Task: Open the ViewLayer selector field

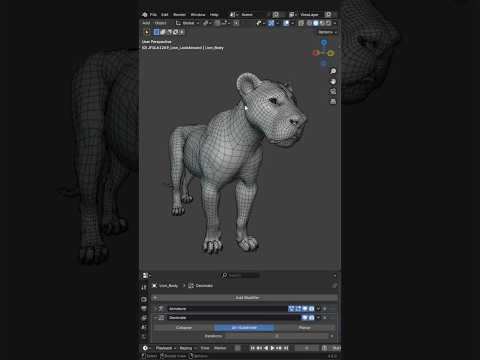Action: [x=309, y=15]
